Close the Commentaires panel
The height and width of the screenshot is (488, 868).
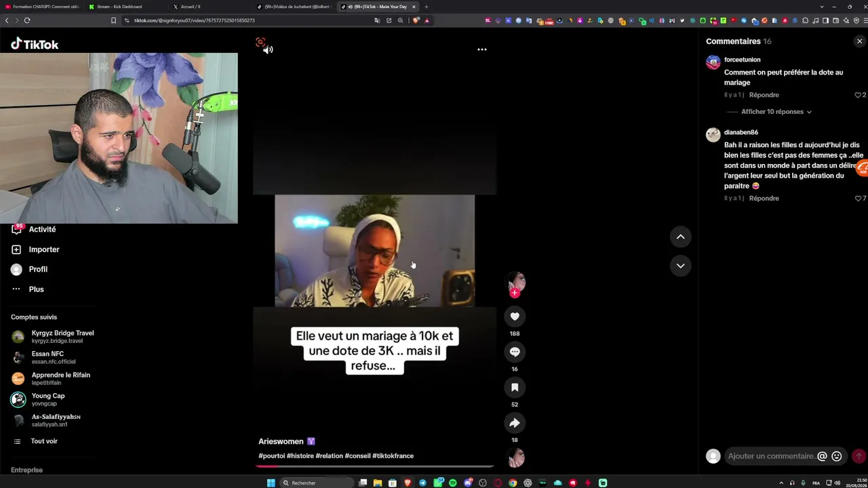click(859, 41)
